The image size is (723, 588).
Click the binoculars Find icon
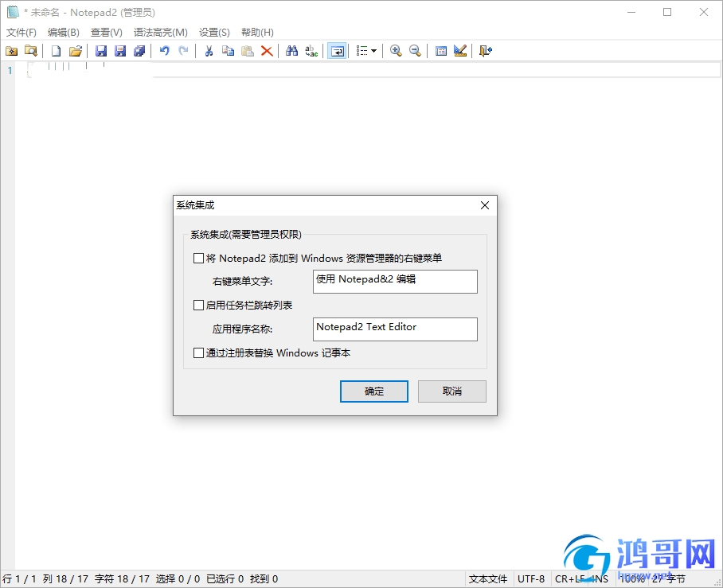292,51
